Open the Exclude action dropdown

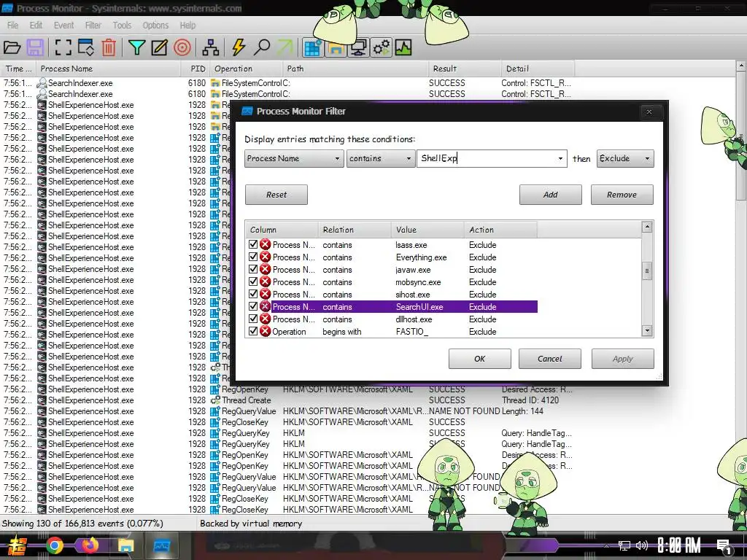click(625, 158)
